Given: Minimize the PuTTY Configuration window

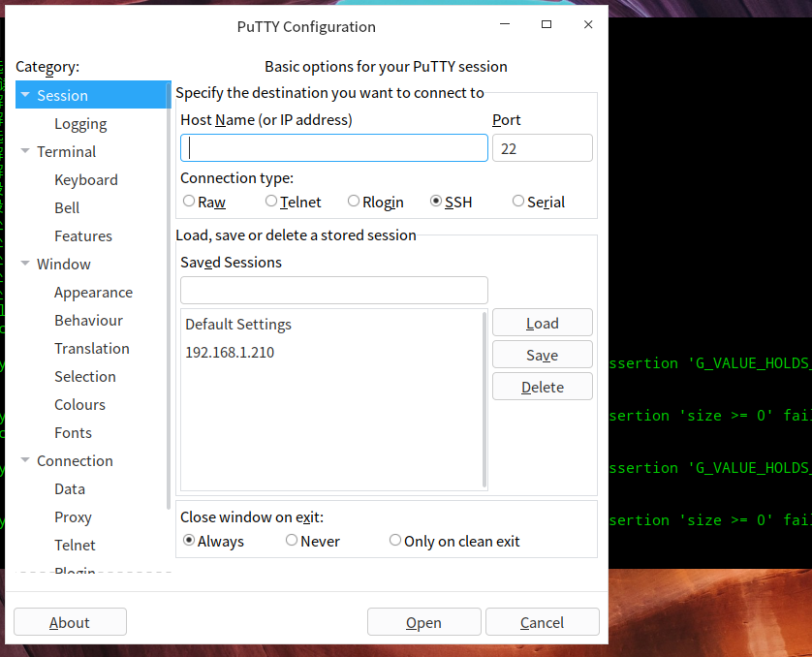Looking at the screenshot, I should tap(505, 24).
